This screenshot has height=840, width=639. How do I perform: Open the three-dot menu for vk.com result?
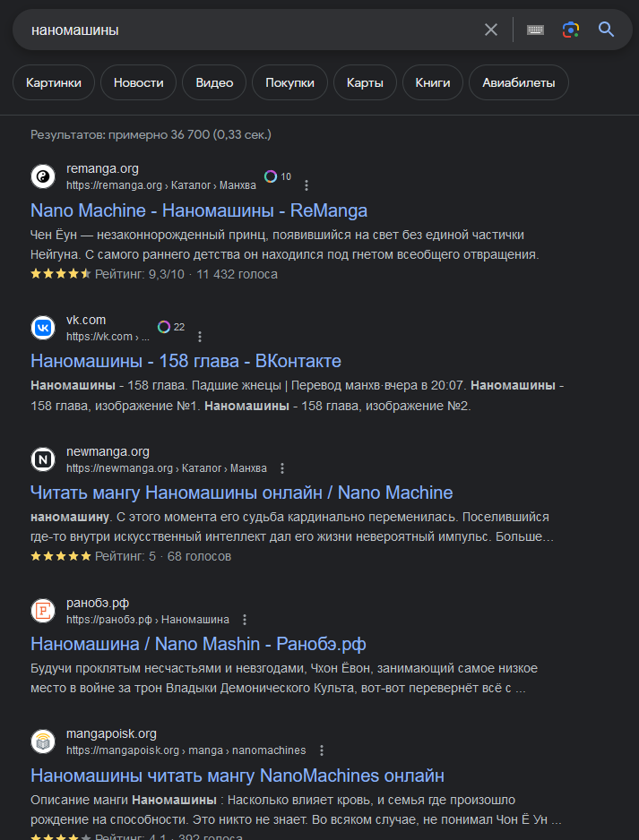pos(200,337)
